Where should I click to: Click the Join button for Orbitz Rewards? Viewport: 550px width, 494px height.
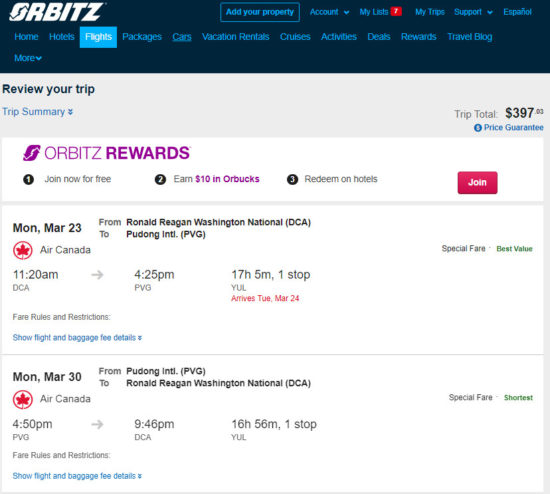click(477, 182)
